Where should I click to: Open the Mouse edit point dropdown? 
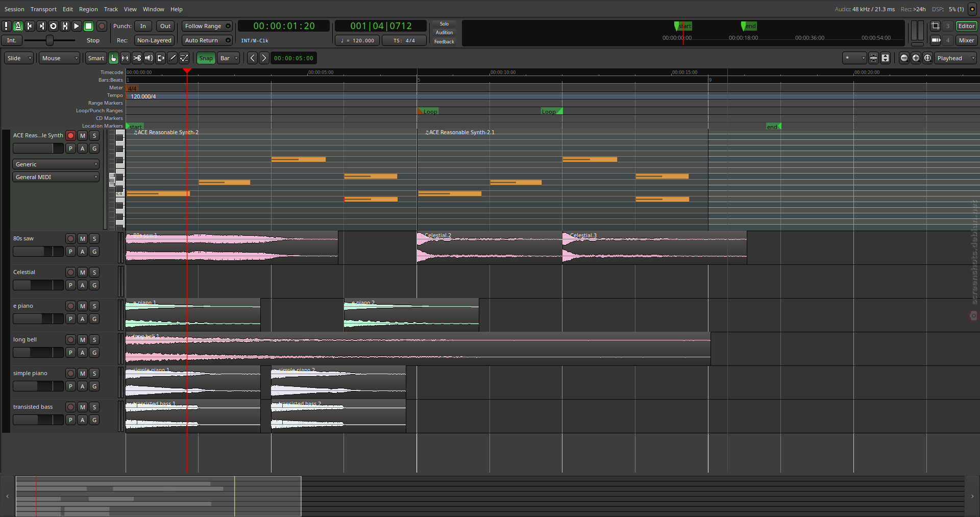click(x=59, y=58)
